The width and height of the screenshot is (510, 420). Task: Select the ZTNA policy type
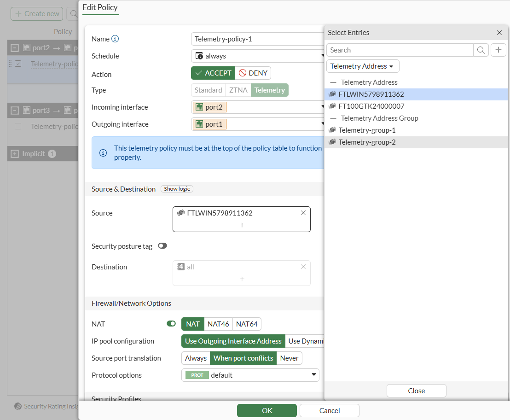pyautogui.click(x=238, y=90)
